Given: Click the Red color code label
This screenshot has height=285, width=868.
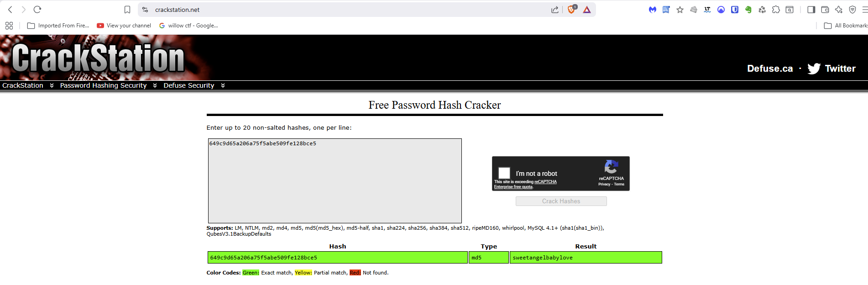Looking at the screenshot, I should tap(355, 273).
